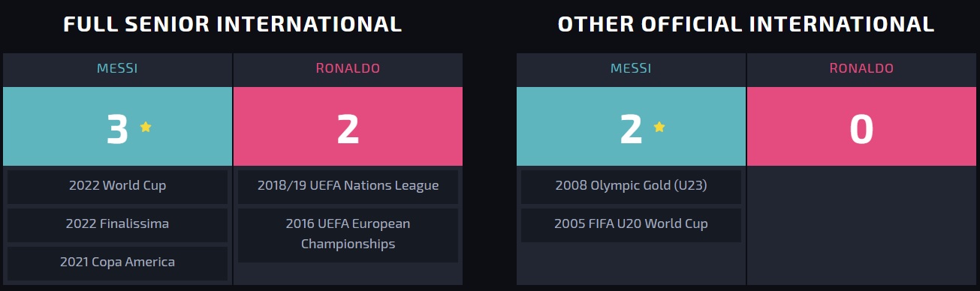
Task: Click the Other Official International heading
Action: pyautogui.click(x=746, y=24)
